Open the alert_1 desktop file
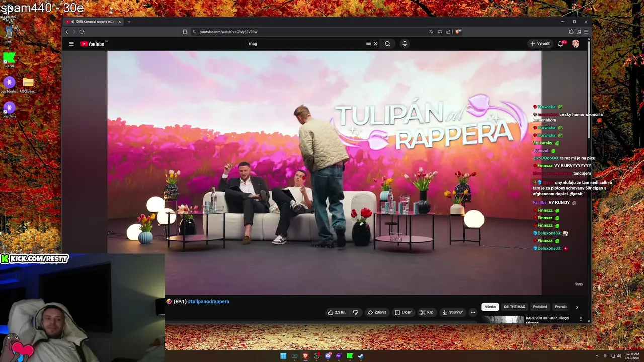This screenshot has height=362, width=644. (x=9, y=35)
